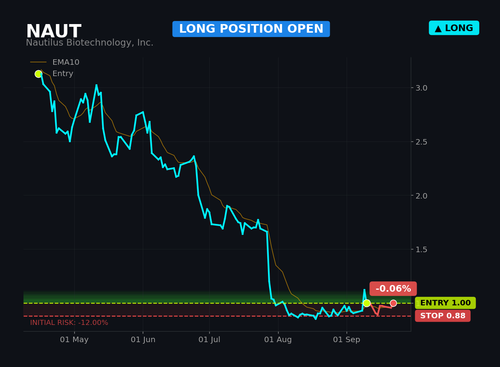Image resolution: width=500 pixels, height=367 pixels.
Task: Click the Entry legend label
Action: tap(63, 73)
